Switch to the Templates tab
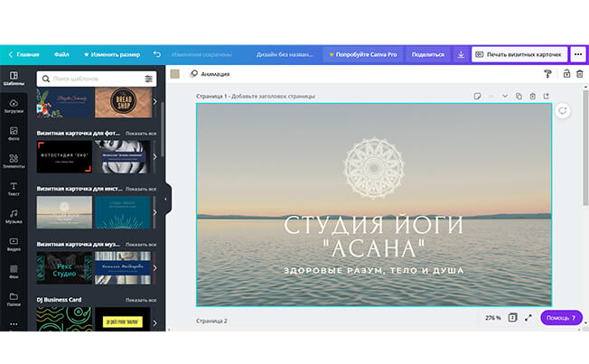Viewport: 589px width, 364px height. (14, 78)
